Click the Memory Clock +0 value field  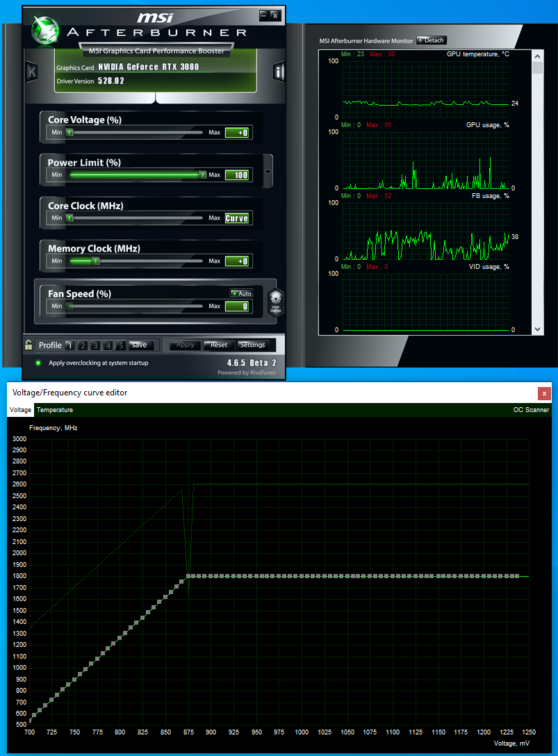coord(237,261)
